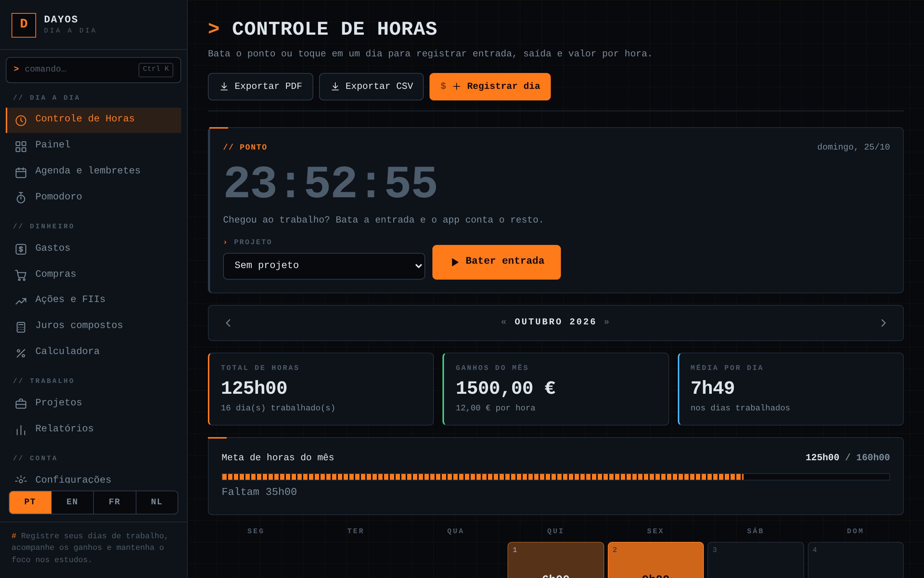The image size is (924, 578).
Task: Open Controle de Horas clock icon
Action: (21, 120)
